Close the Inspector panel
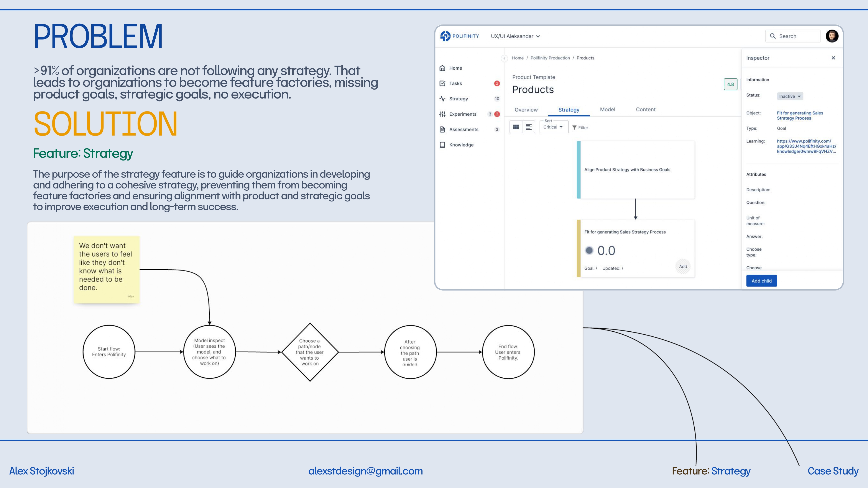 tap(833, 58)
